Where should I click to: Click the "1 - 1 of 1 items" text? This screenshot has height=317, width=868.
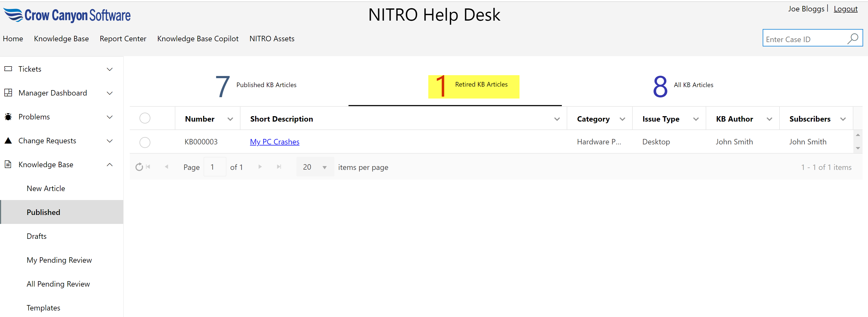point(826,167)
